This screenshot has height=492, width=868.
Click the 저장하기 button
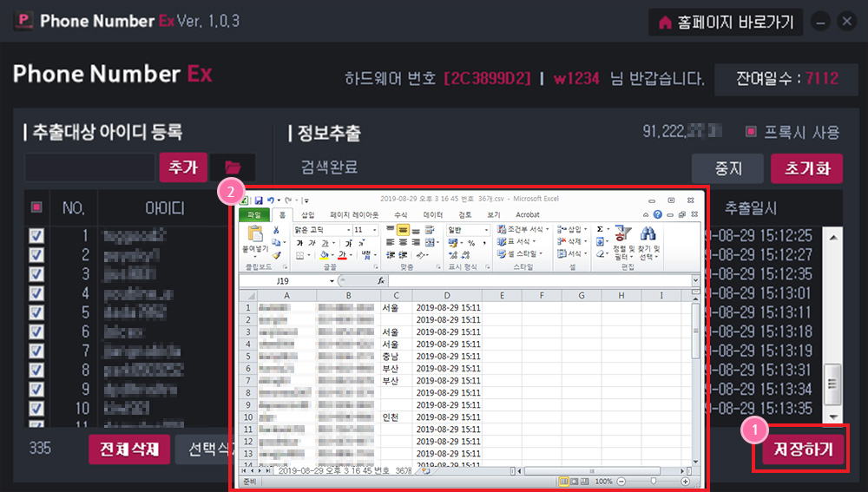click(x=803, y=449)
